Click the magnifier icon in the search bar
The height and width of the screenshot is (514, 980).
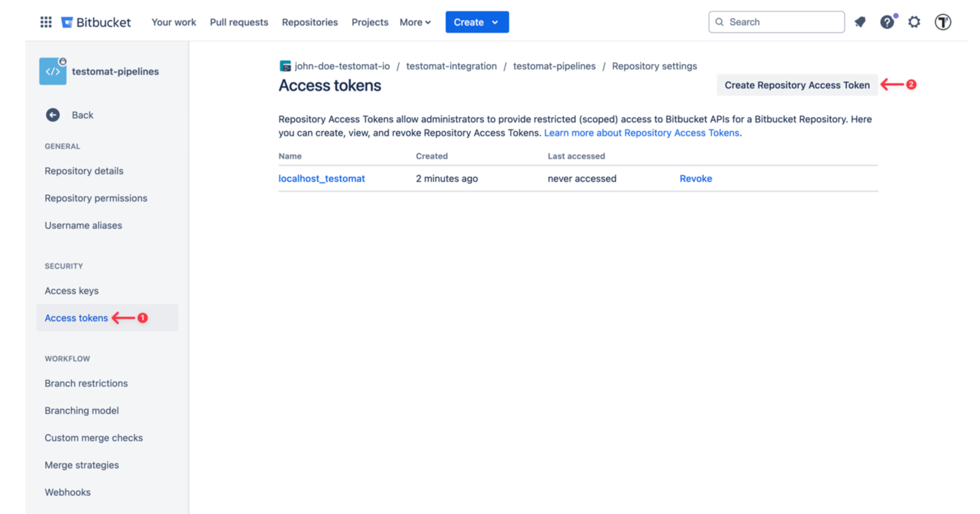(720, 22)
